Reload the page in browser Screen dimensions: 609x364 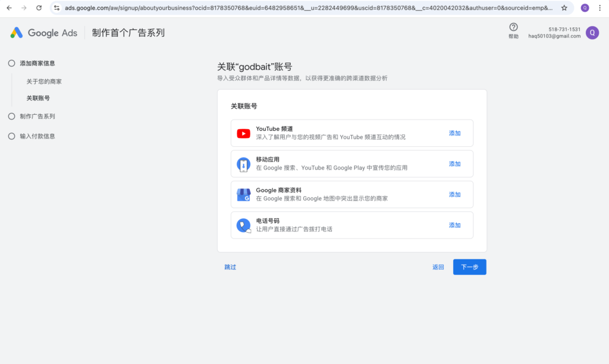(39, 8)
